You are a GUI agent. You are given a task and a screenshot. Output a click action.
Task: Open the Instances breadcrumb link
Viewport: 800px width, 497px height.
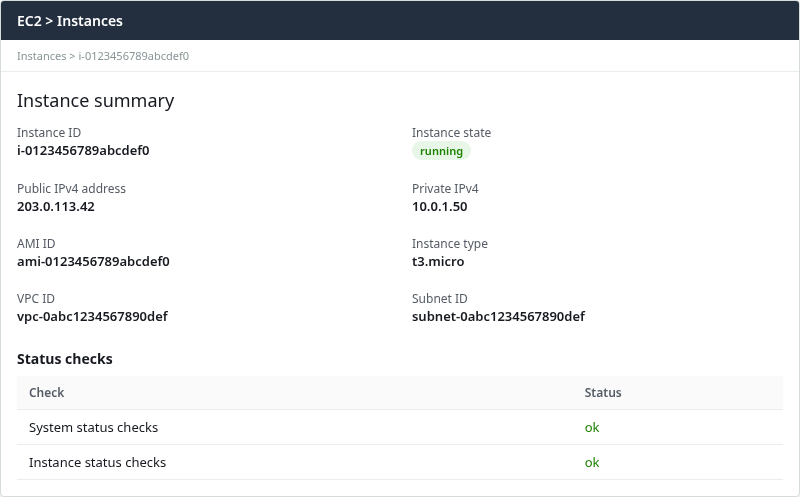click(x=41, y=56)
